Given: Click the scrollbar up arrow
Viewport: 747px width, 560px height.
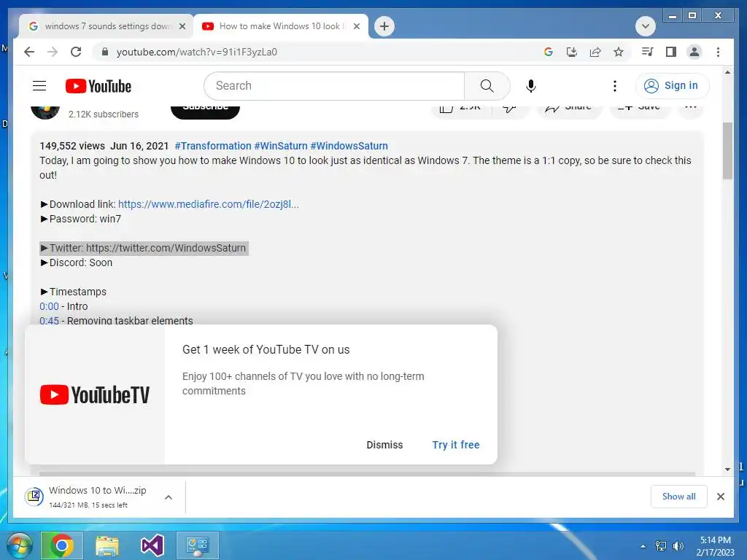Looking at the screenshot, I should coord(727,72).
